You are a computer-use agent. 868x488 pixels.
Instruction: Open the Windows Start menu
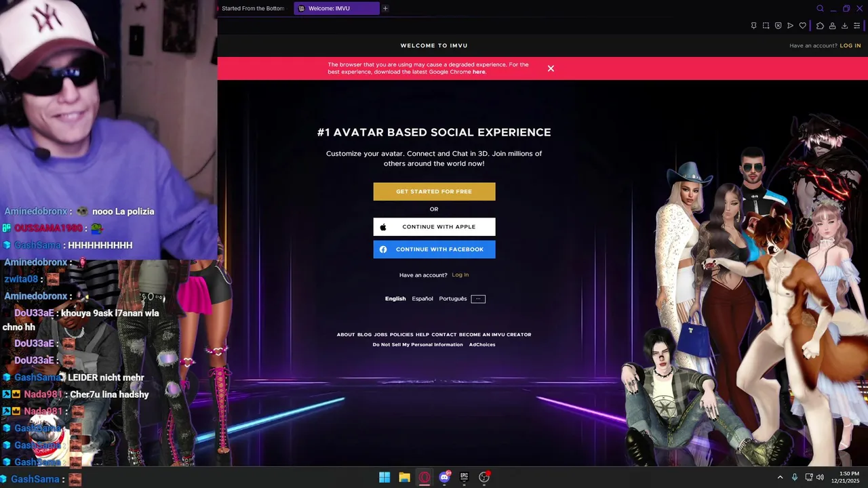tap(384, 477)
